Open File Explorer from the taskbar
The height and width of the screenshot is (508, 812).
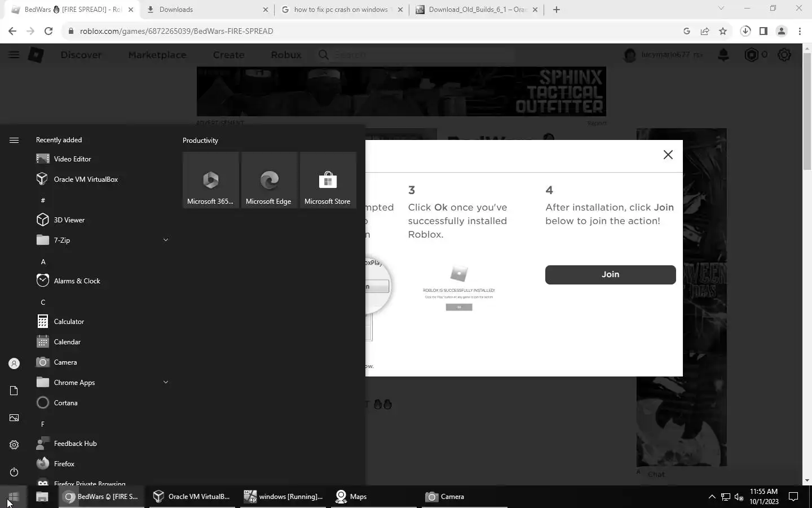(42, 497)
